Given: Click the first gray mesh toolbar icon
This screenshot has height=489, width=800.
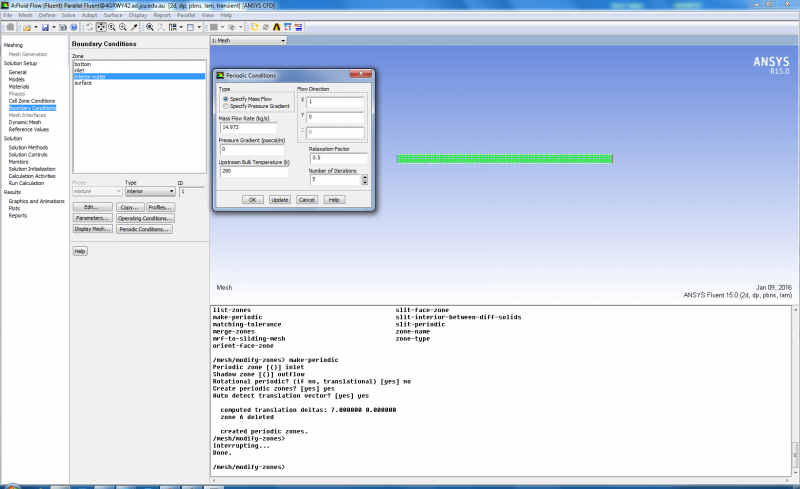Looking at the screenshot, I should click(10, 27).
